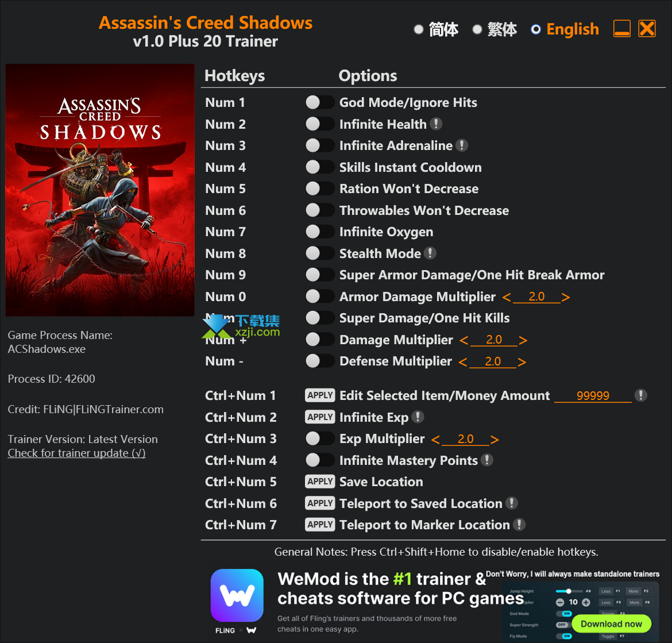Click the info icon after the Money Amount field
Image resolution: width=672 pixels, height=643 pixels.
coord(641,395)
